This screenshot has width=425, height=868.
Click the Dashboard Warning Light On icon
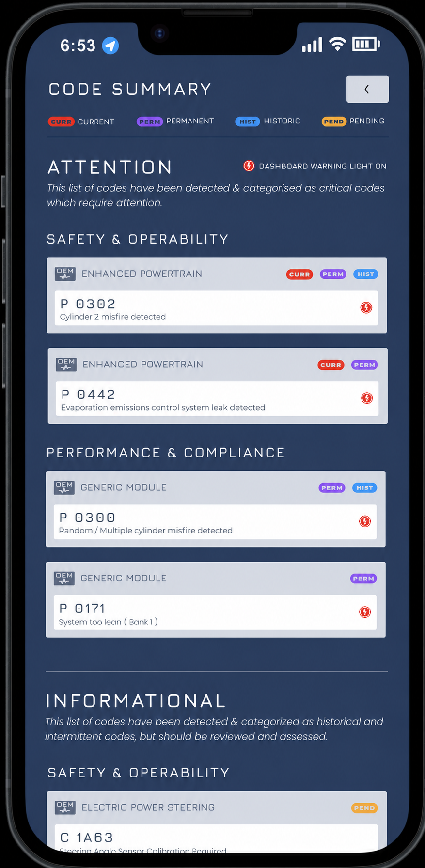coord(249,166)
